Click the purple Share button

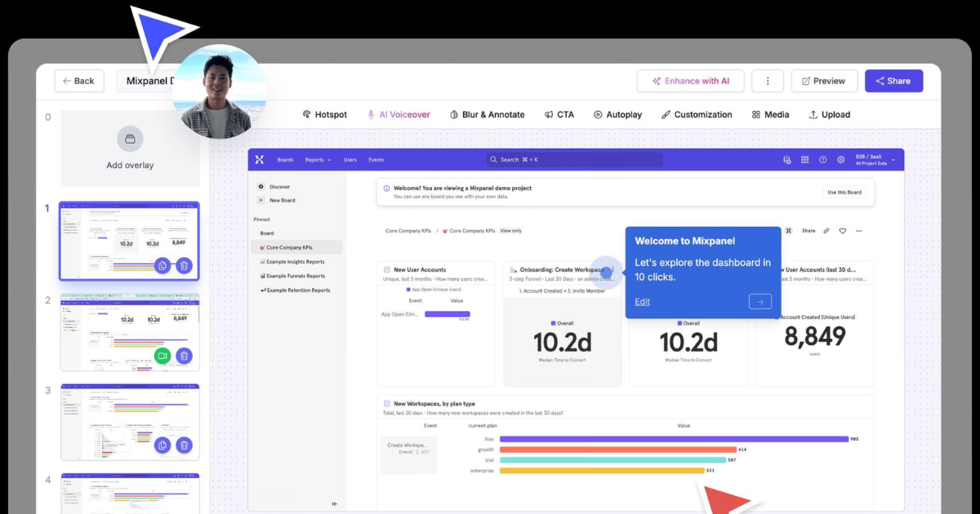(893, 81)
